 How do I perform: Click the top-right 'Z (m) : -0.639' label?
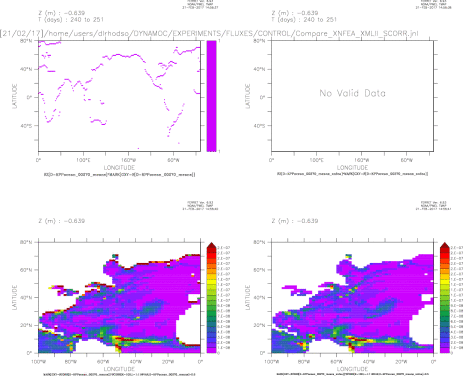click(x=295, y=13)
